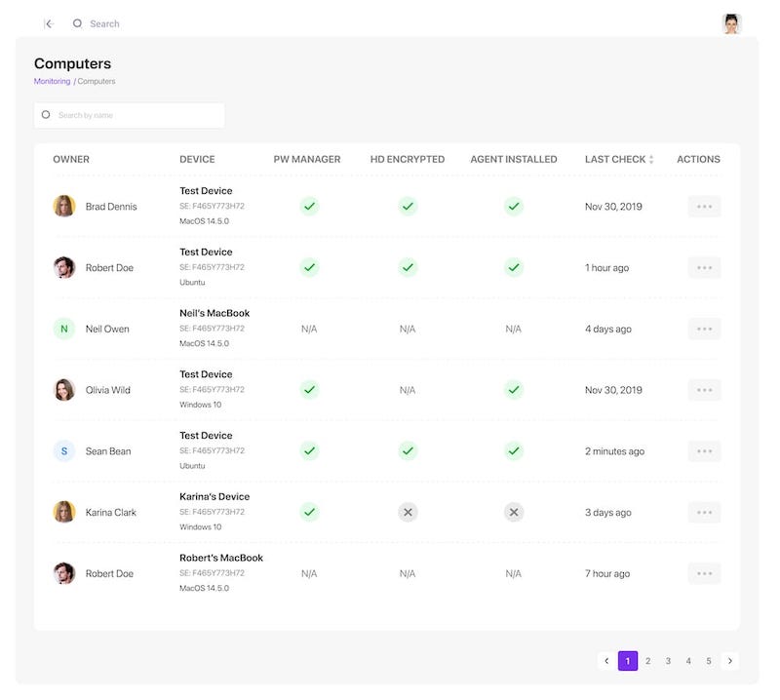Open the actions menu for Robert's MacBook
Viewport: 780px width, 700px height.
point(704,572)
